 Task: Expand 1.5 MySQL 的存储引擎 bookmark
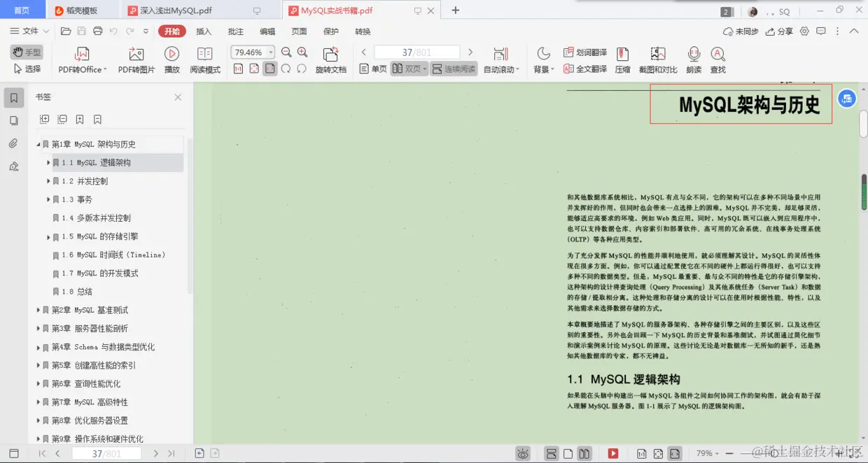point(48,236)
